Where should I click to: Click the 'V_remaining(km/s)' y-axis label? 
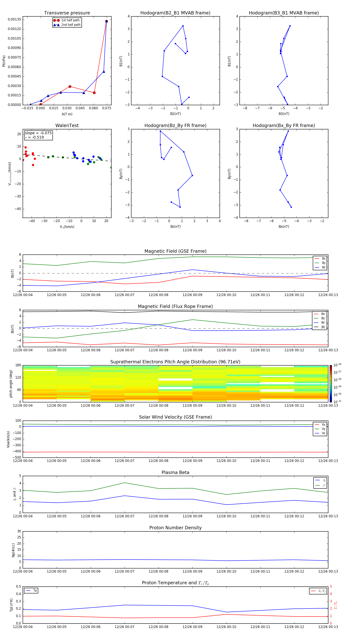[x=10, y=173]
